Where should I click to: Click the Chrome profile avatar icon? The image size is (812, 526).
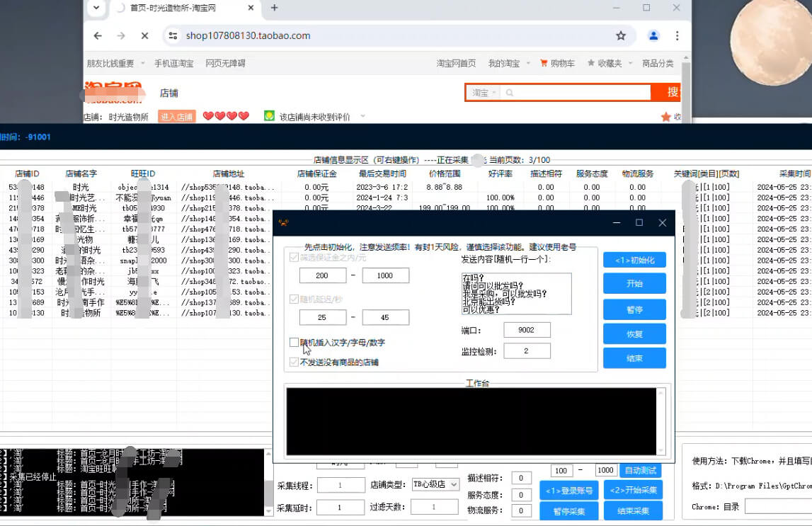point(653,35)
